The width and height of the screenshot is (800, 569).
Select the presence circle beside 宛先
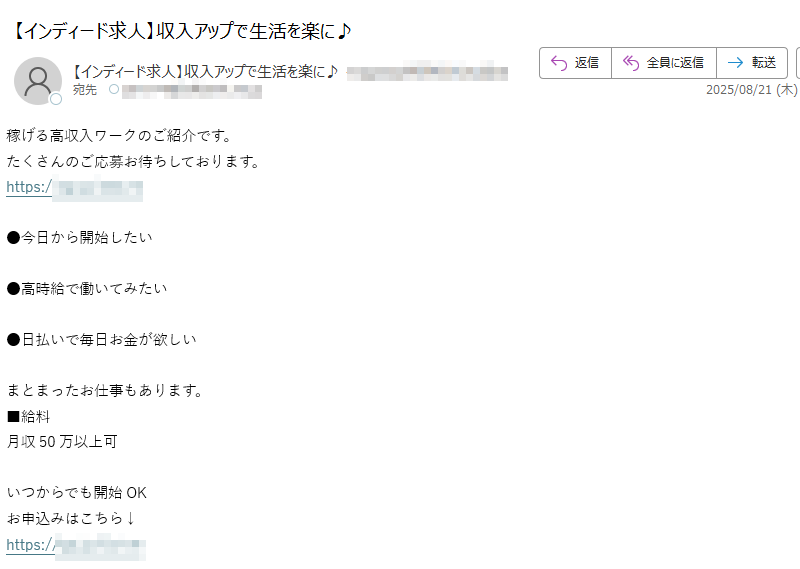point(114,89)
